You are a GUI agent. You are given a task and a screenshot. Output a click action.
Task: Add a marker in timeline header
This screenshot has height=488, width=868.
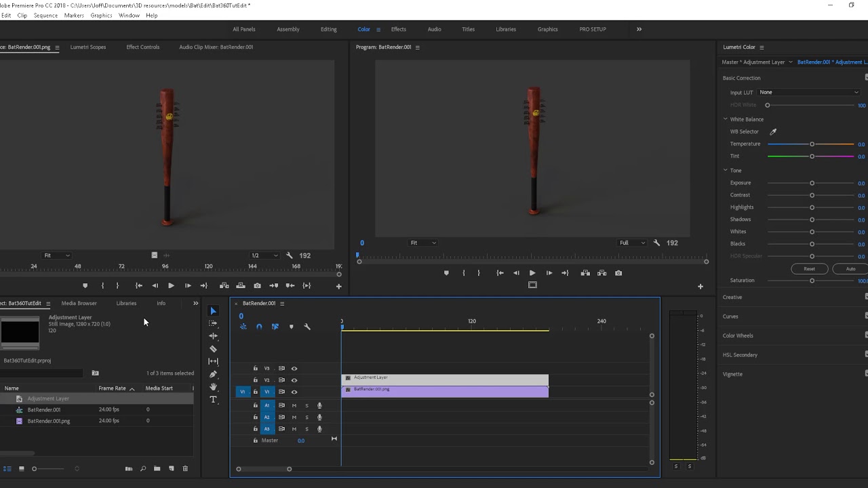pos(292,327)
